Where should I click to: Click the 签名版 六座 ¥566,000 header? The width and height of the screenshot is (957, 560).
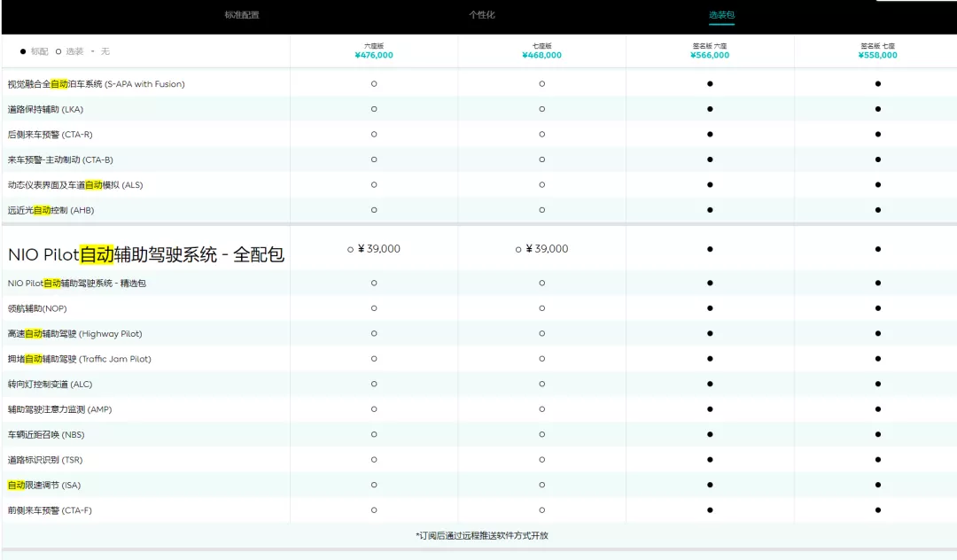(x=709, y=50)
